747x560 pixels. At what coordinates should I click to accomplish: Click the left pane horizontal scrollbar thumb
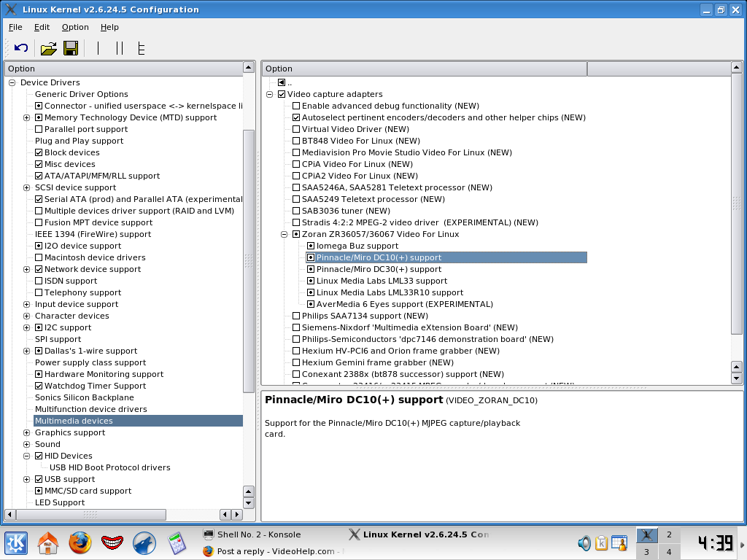click(x=90, y=515)
